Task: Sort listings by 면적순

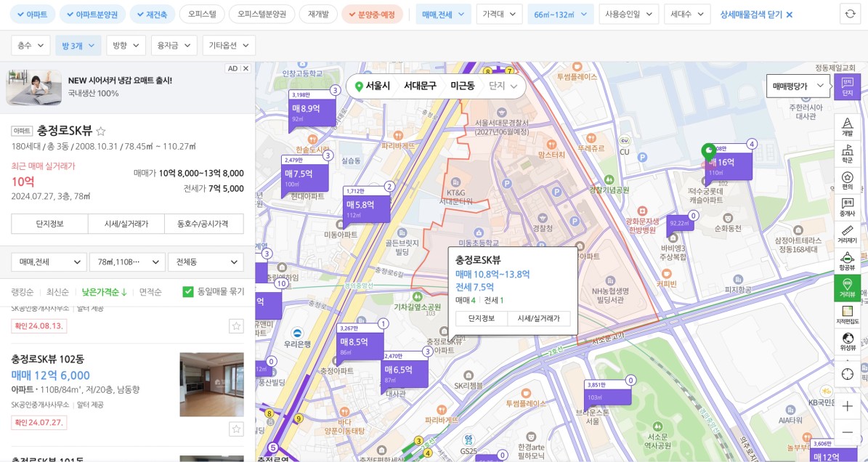Action: 150,291
